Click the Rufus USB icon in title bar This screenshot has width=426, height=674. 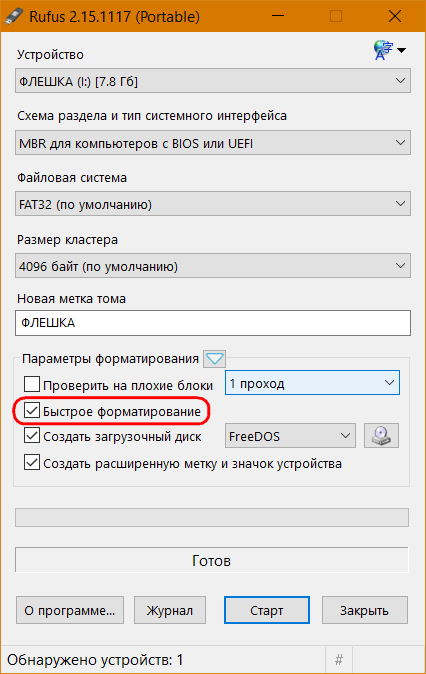14,17
